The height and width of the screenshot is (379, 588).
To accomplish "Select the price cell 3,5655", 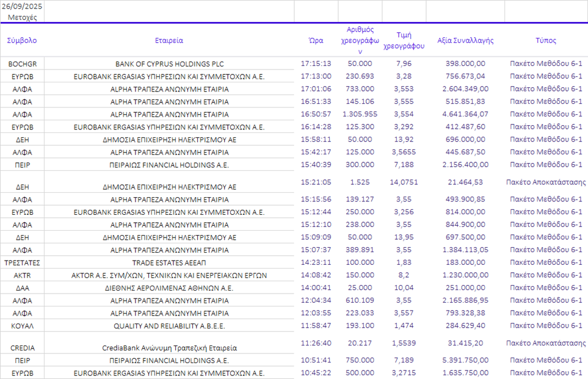I will pyautogui.click(x=404, y=152).
